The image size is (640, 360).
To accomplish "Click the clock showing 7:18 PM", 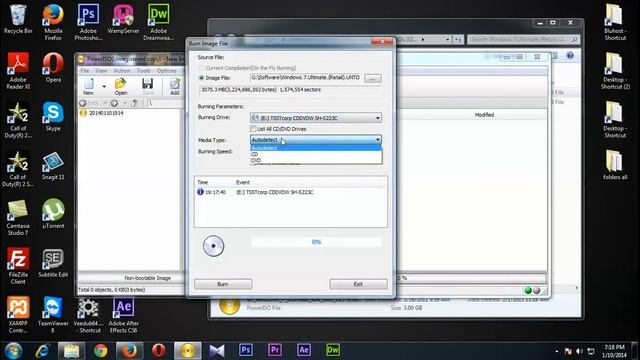I will tap(613, 351).
